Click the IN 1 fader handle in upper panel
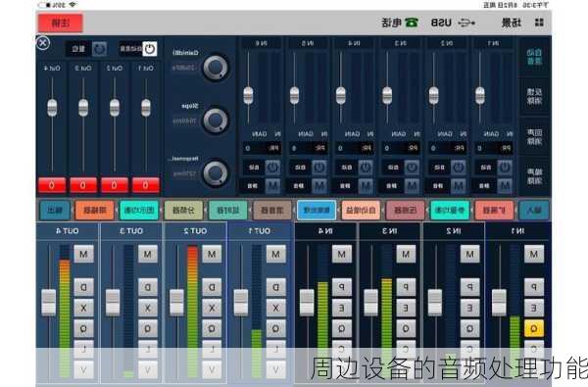 coord(480,95)
